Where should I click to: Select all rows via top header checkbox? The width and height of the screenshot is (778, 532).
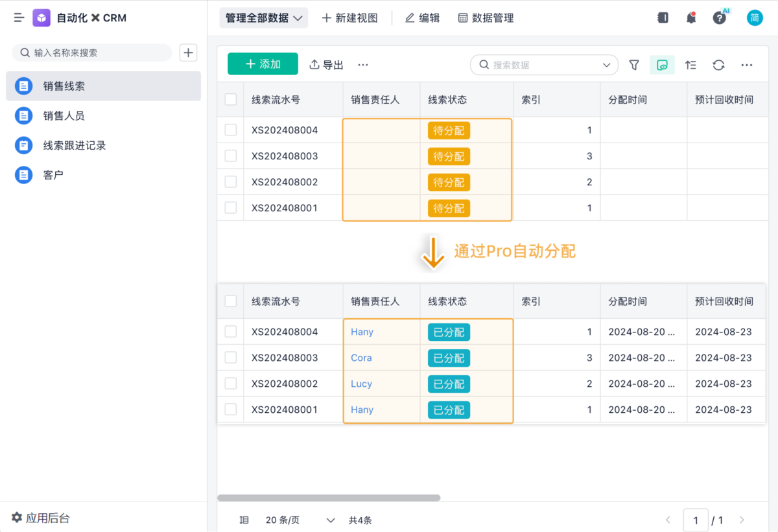click(231, 100)
